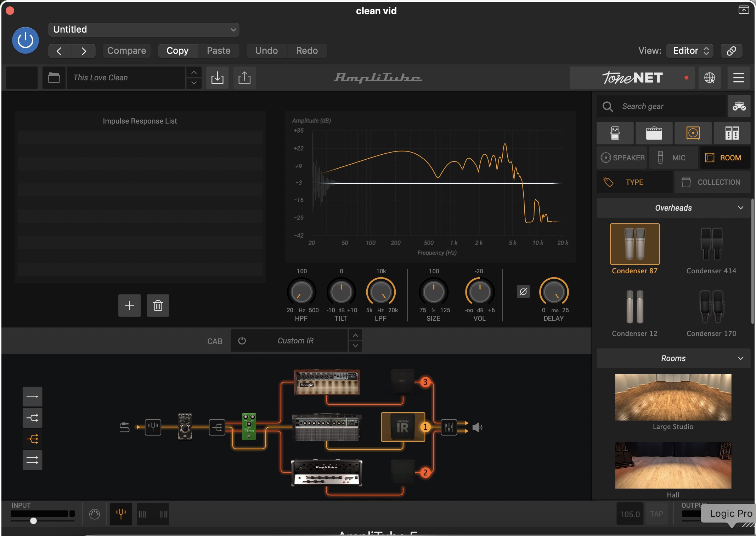
Task: Switch to the MIC tab
Action: click(673, 158)
